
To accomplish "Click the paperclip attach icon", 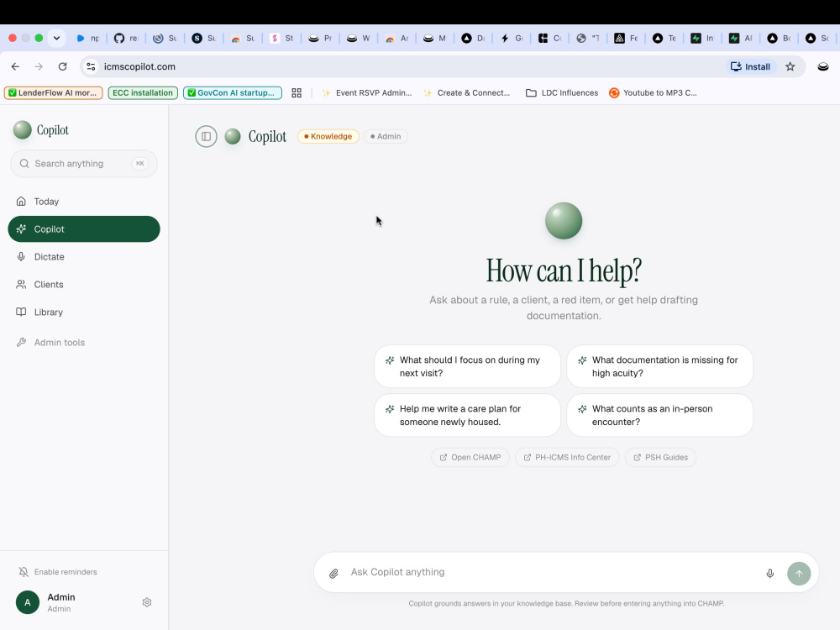I will click(x=333, y=573).
